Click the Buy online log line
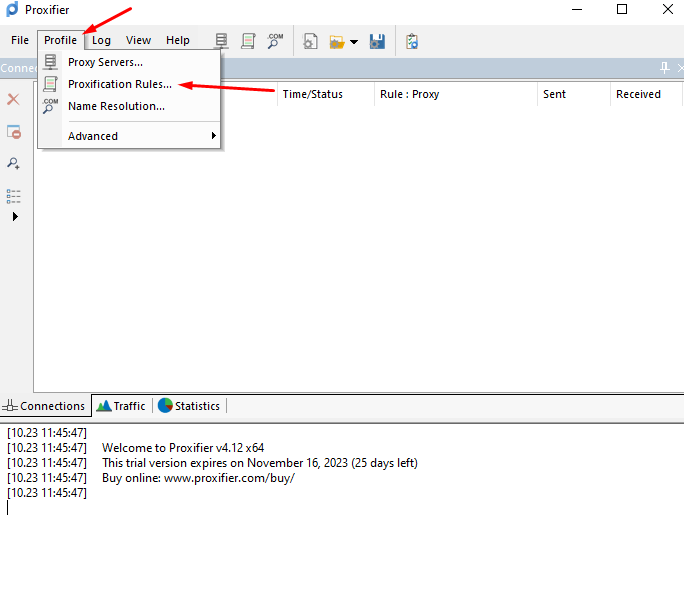This screenshot has width=684, height=603. (x=198, y=478)
